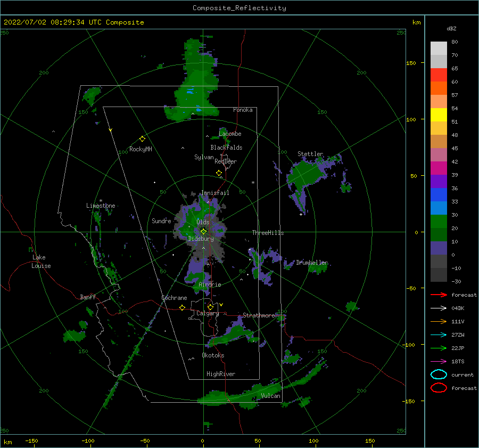The height and width of the screenshot is (448, 479).
Task: Select the lightest gray swatch at the scale top
Action: tap(439, 48)
